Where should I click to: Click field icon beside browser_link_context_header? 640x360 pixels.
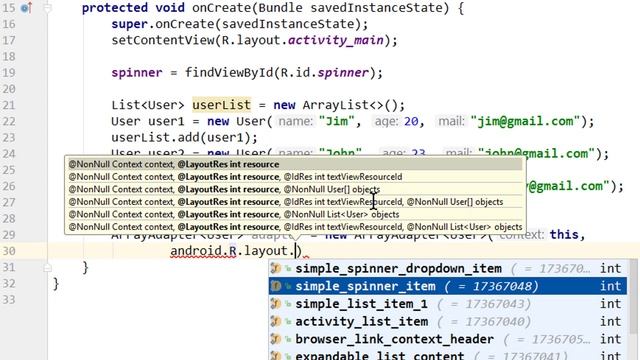pyautogui.click(x=276, y=339)
